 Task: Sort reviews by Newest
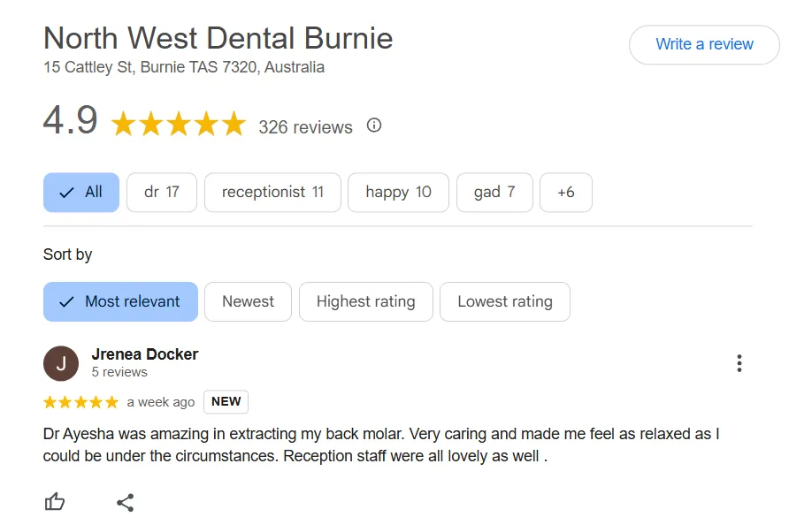[x=248, y=301]
